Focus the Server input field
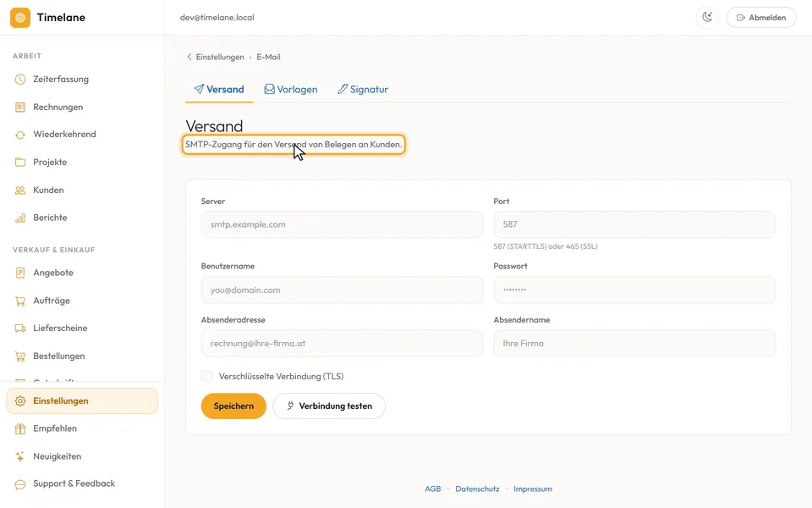 342,224
